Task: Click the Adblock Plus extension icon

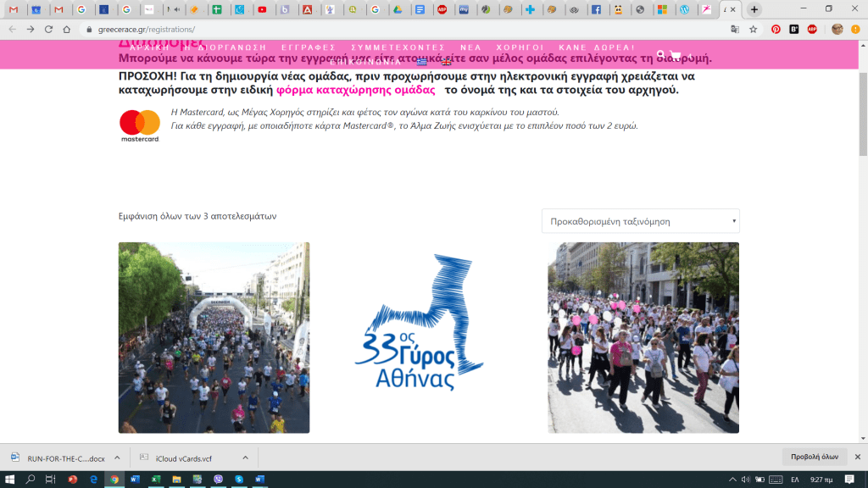Action: point(812,29)
